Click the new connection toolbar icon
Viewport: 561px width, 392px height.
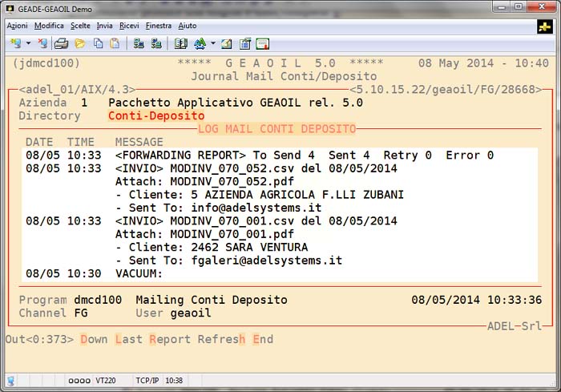pyautogui.click(x=15, y=43)
